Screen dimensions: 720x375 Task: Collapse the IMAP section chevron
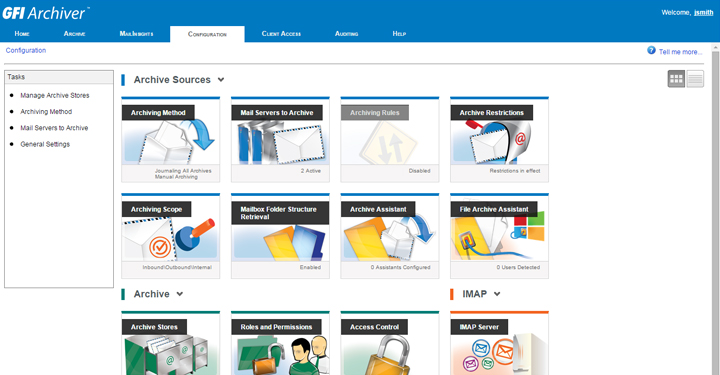point(497,294)
